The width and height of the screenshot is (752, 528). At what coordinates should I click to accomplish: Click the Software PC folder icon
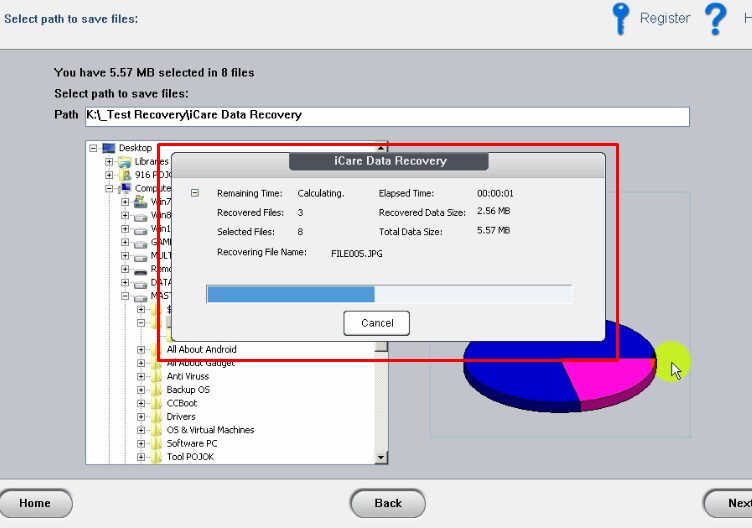(156, 444)
